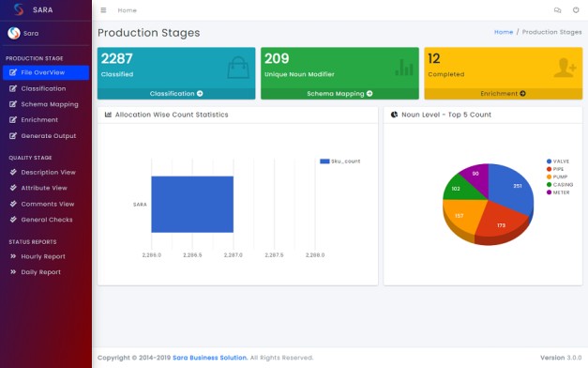Click the Schema Mapping link on green card

[x=339, y=94]
